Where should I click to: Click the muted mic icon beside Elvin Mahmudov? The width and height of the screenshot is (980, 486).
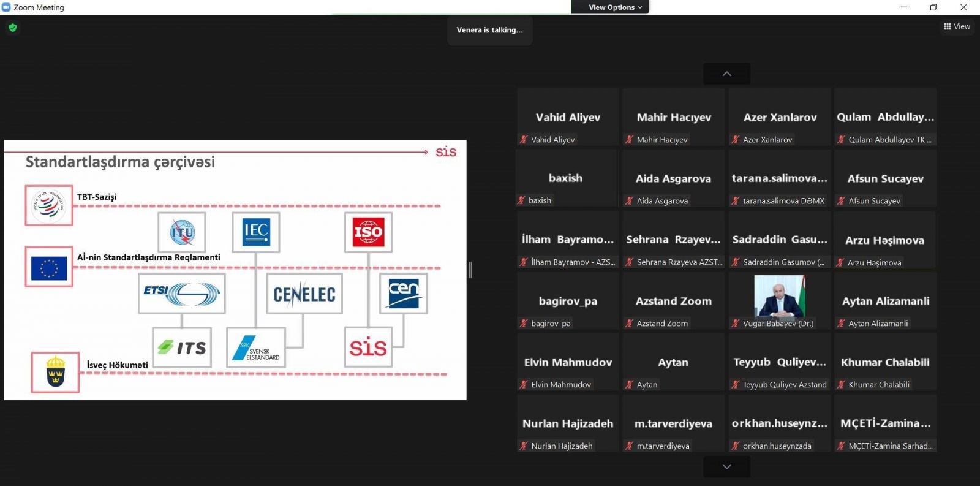click(524, 385)
